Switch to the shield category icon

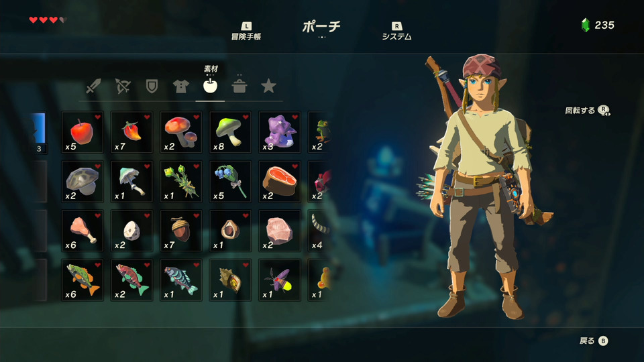pos(152,86)
